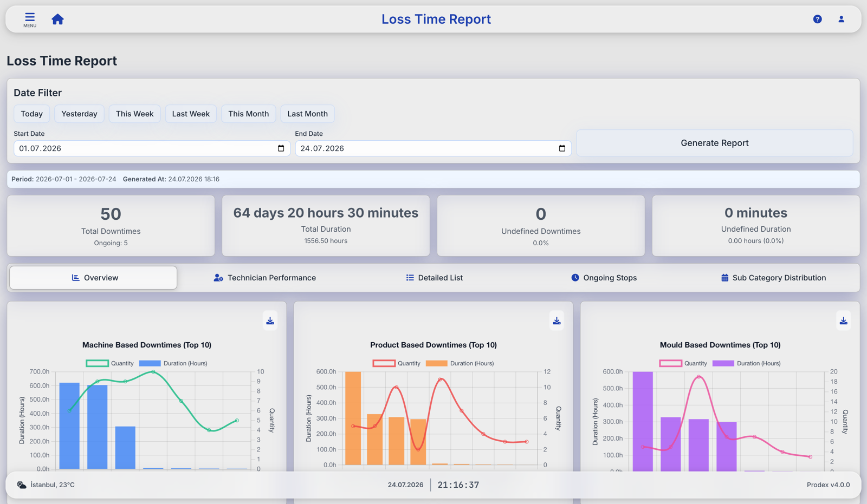Open the Technician Performance tab
Screen dimensions: 867x504
click(264, 278)
